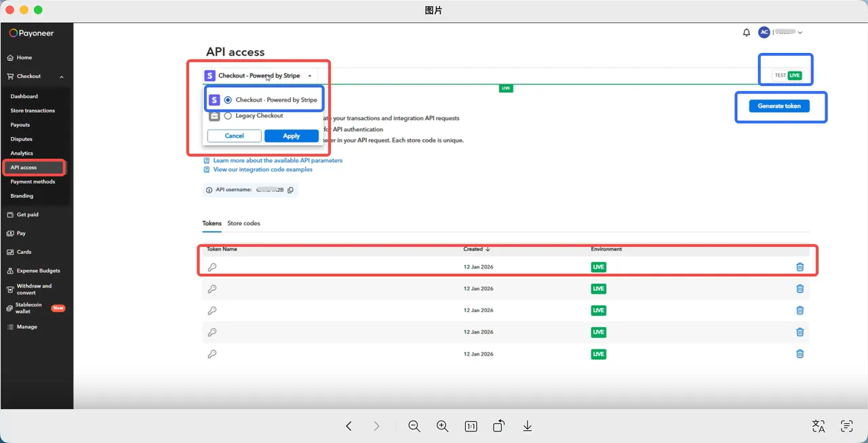The width and height of the screenshot is (868, 443).
Task: Delete the first token row
Action: (x=800, y=267)
